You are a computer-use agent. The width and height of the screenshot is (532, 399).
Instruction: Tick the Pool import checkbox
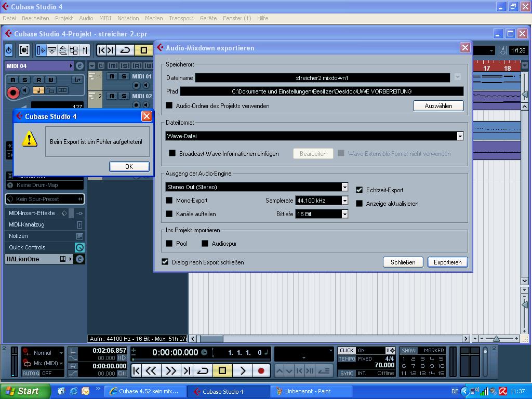point(169,243)
